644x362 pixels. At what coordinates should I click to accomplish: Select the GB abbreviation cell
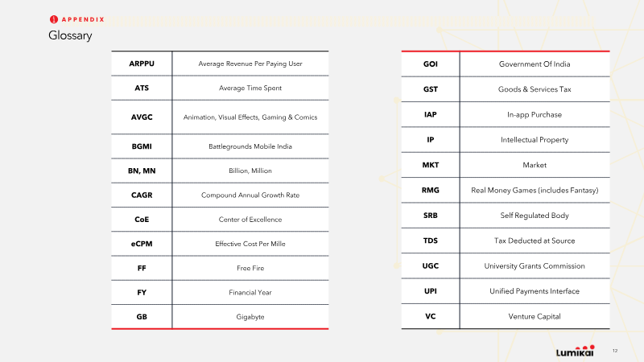[x=142, y=317]
